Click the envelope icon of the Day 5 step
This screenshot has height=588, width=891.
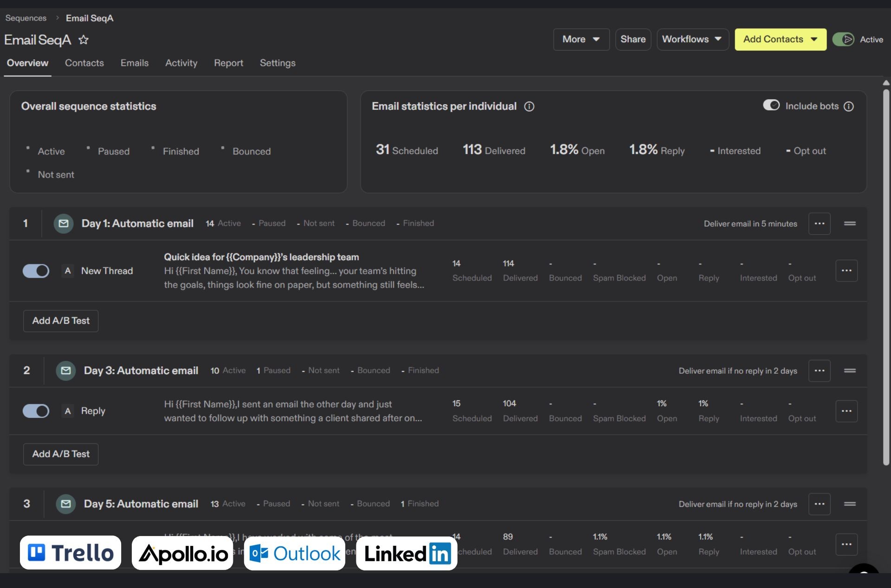click(66, 504)
